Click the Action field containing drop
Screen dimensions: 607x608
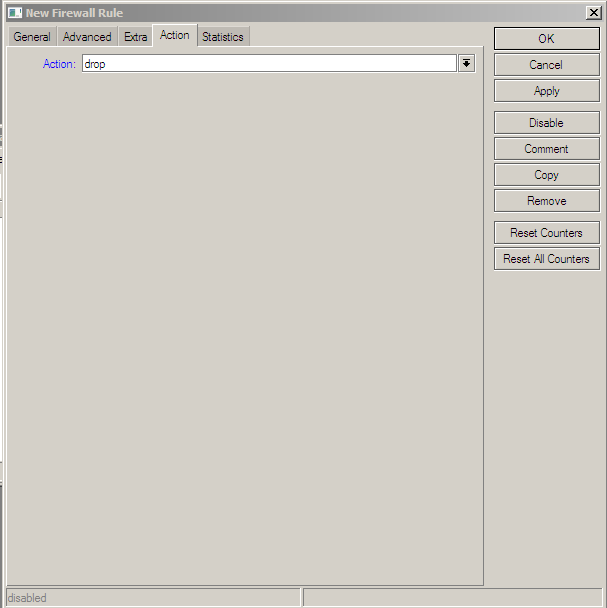pos(269,63)
